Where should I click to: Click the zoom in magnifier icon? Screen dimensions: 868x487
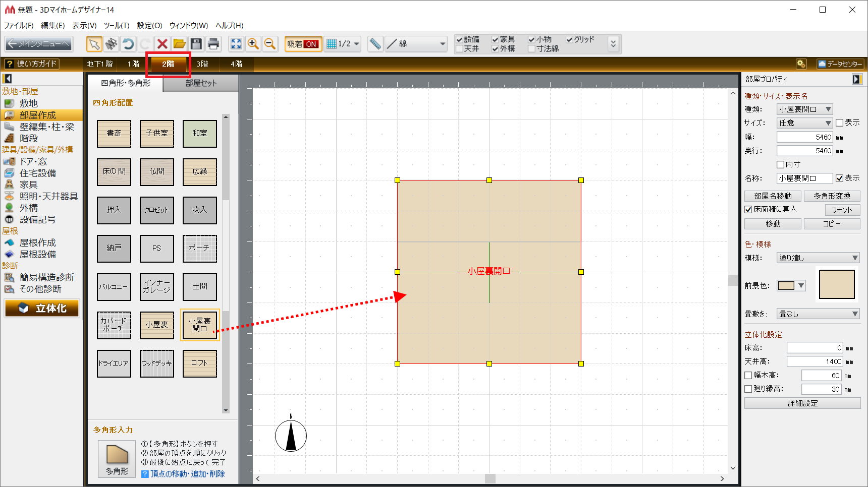pyautogui.click(x=253, y=44)
